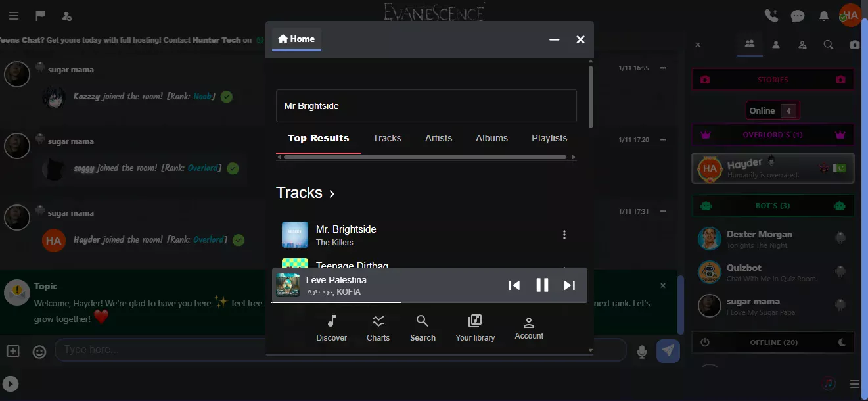Click the Mr Brightside search field

426,106
